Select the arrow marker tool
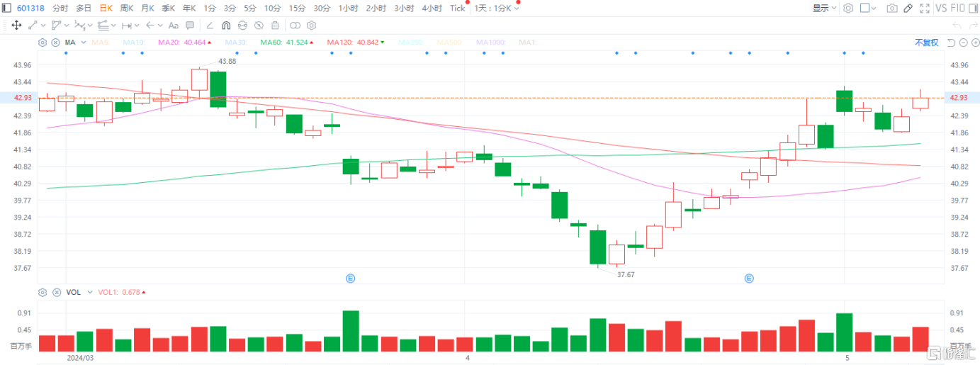 coord(150,26)
